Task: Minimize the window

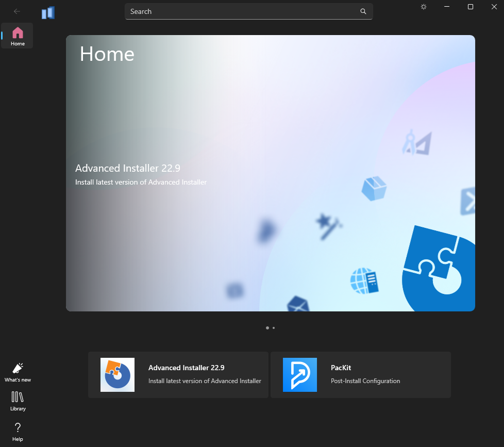Action: (x=447, y=7)
